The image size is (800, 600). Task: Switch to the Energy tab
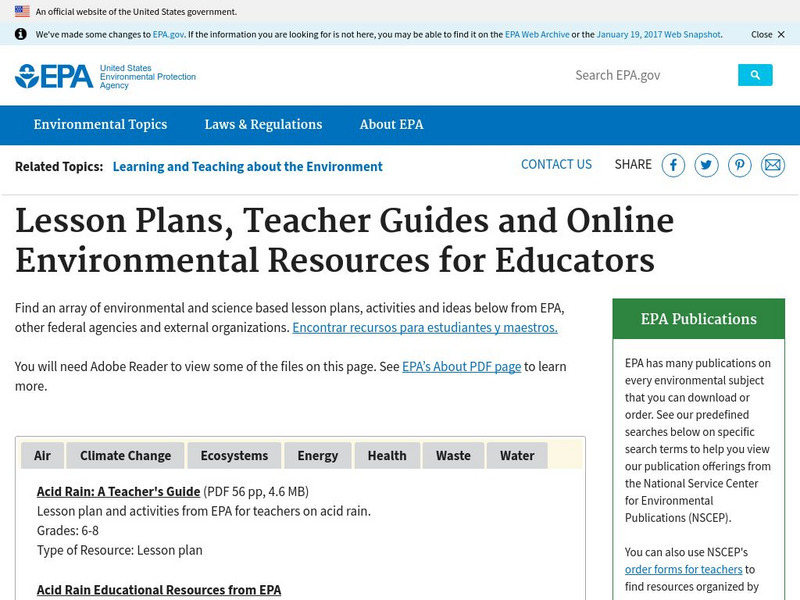[x=318, y=456]
